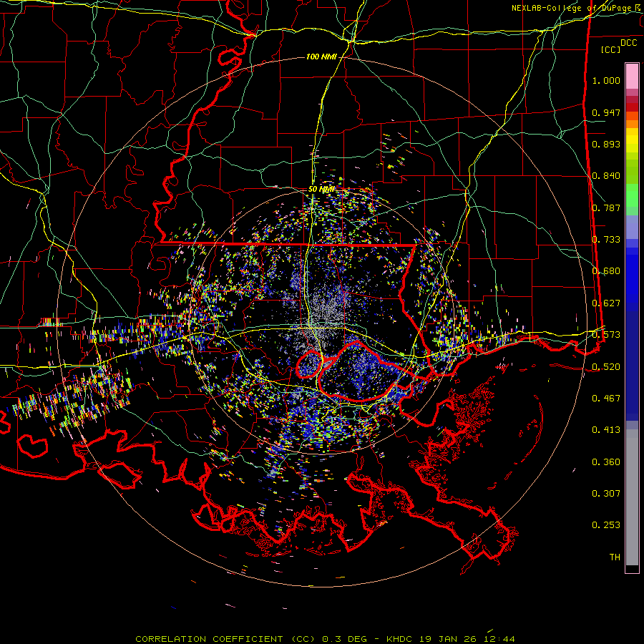Choose the 0.787 scale label
This screenshot has width=644, height=644.
point(606,208)
